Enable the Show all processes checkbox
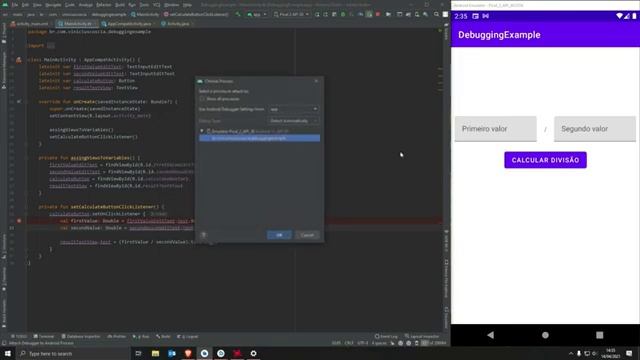Image resolution: width=640 pixels, height=360 pixels. pos(202,99)
